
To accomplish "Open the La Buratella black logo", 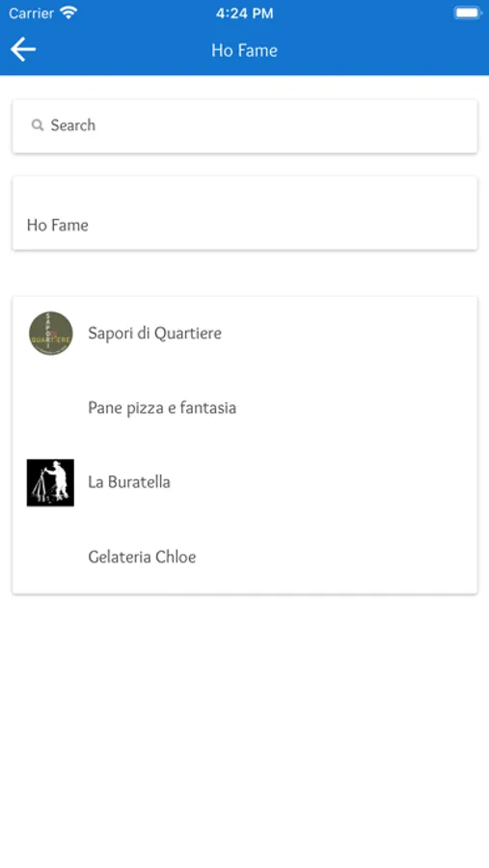I will 50,482.
